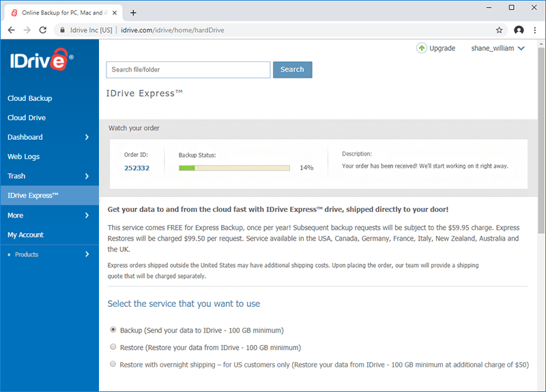Click the padlock site security icon
Screen dimensions: 546x392
pyautogui.click(x=62, y=30)
